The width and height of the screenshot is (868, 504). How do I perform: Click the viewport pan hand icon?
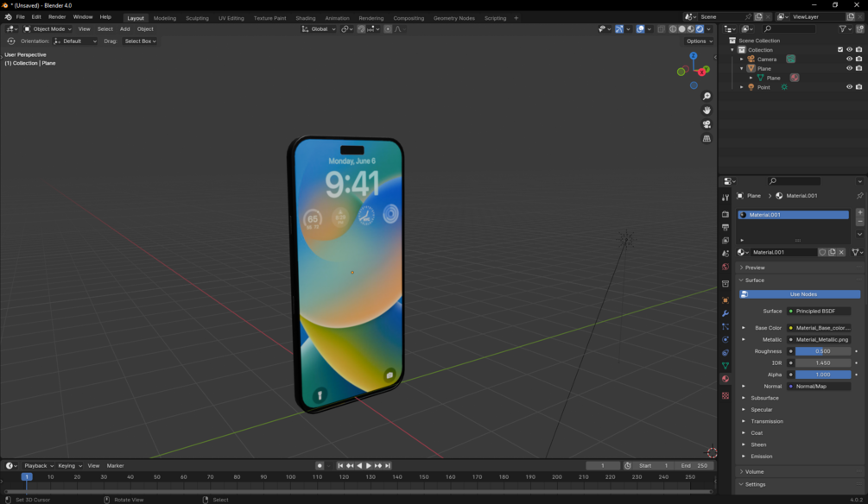coord(706,110)
